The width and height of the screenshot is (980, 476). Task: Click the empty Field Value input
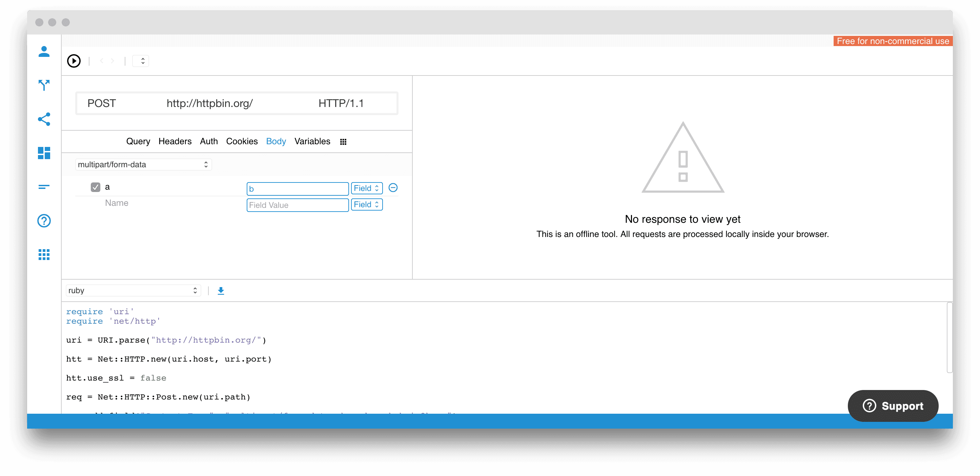298,205
